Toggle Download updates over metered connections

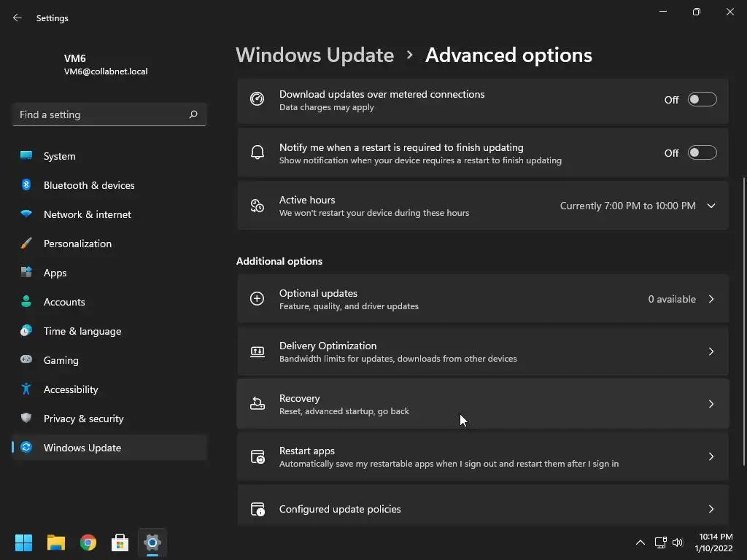pos(703,99)
